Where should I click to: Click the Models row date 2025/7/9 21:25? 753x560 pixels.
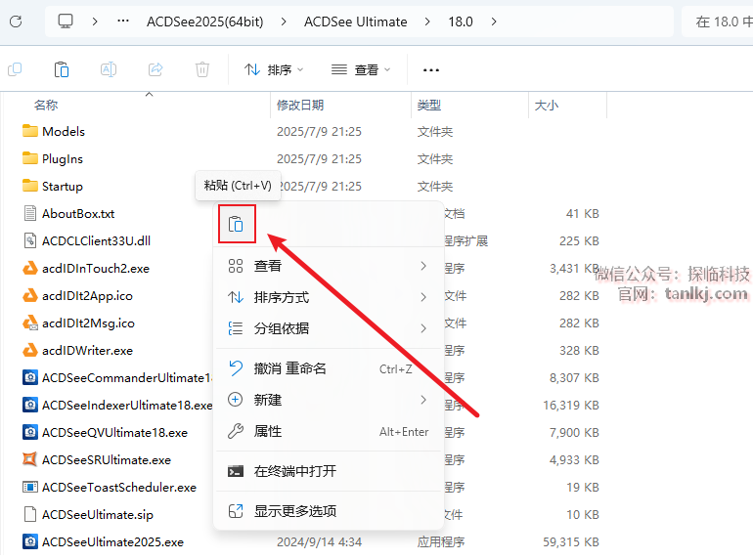[320, 132]
